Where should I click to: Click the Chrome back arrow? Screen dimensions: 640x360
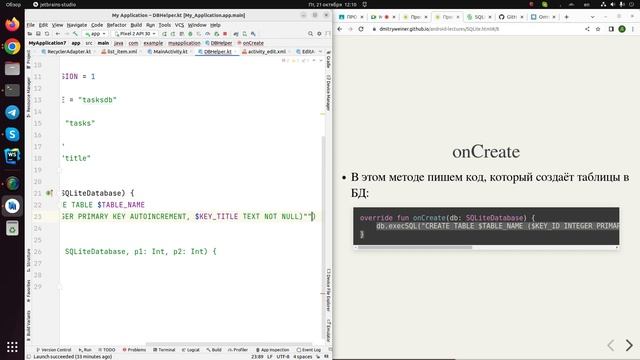tap(340, 29)
